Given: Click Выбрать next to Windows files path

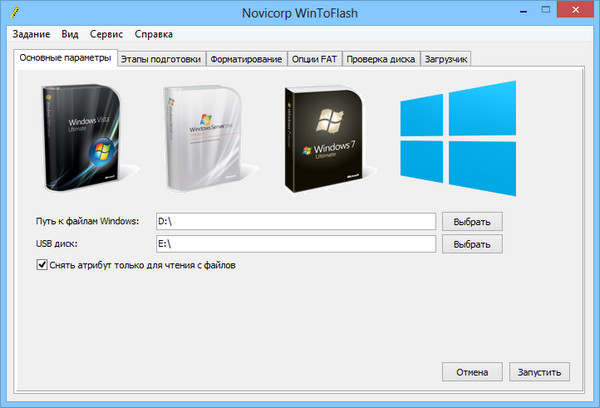Looking at the screenshot, I should tap(472, 222).
